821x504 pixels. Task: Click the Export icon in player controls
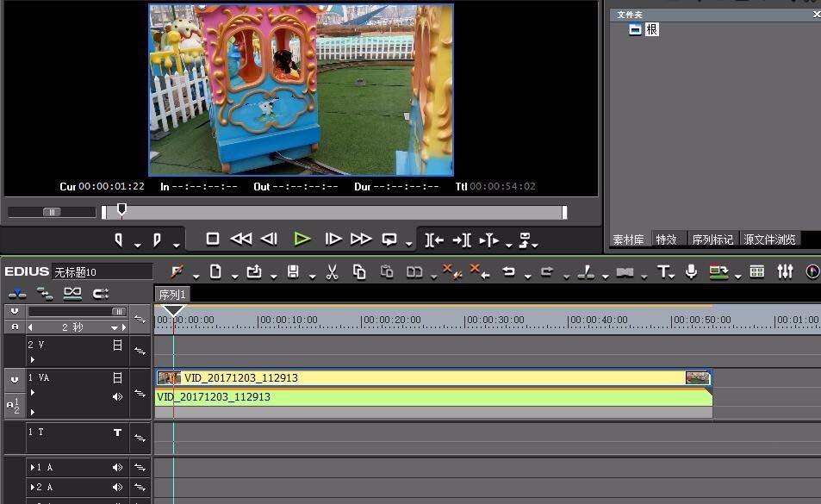[526, 240]
